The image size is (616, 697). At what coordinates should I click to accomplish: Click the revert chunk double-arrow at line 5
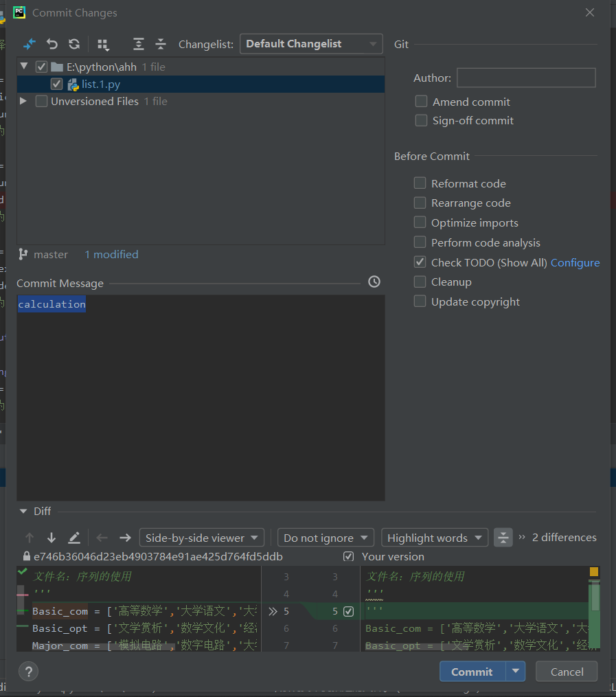[x=273, y=612]
